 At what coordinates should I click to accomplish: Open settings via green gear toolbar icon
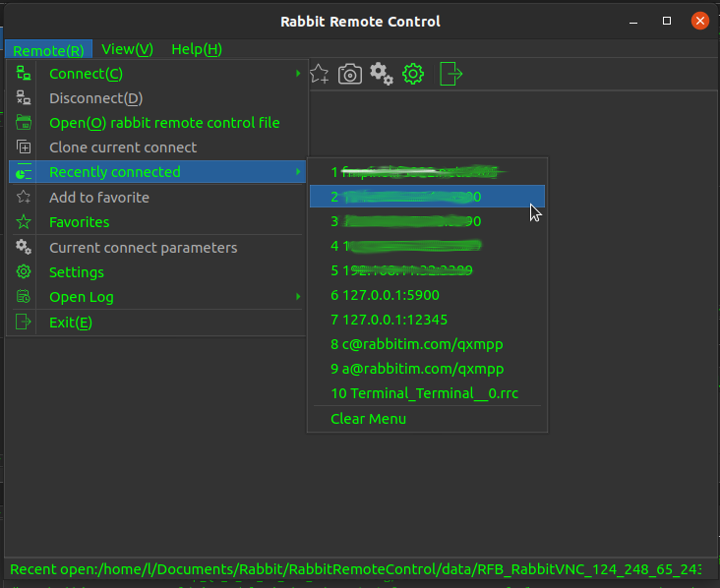coord(413,74)
